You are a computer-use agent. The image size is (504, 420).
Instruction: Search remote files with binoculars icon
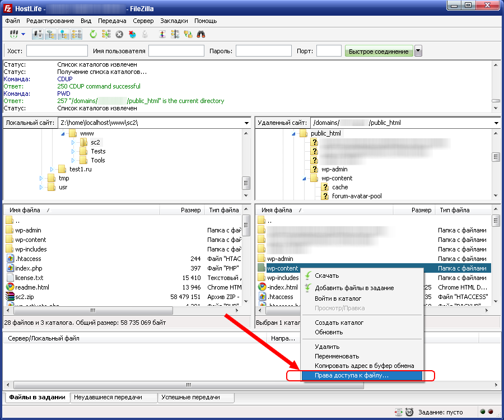[x=201, y=34]
